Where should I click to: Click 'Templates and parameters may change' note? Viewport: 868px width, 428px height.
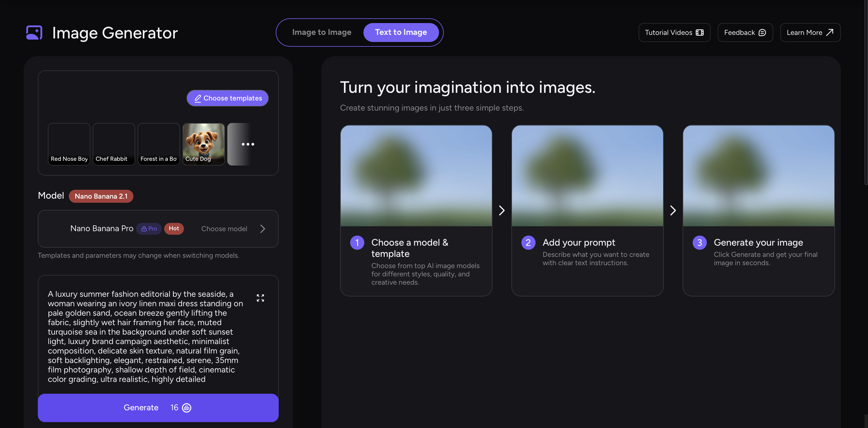tap(138, 255)
